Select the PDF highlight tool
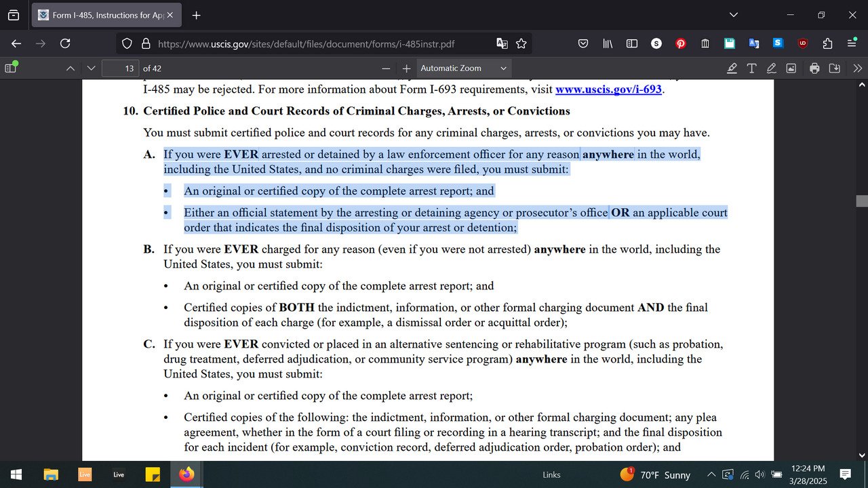This screenshot has height=488, width=868. pyautogui.click(x=732, y=68)
